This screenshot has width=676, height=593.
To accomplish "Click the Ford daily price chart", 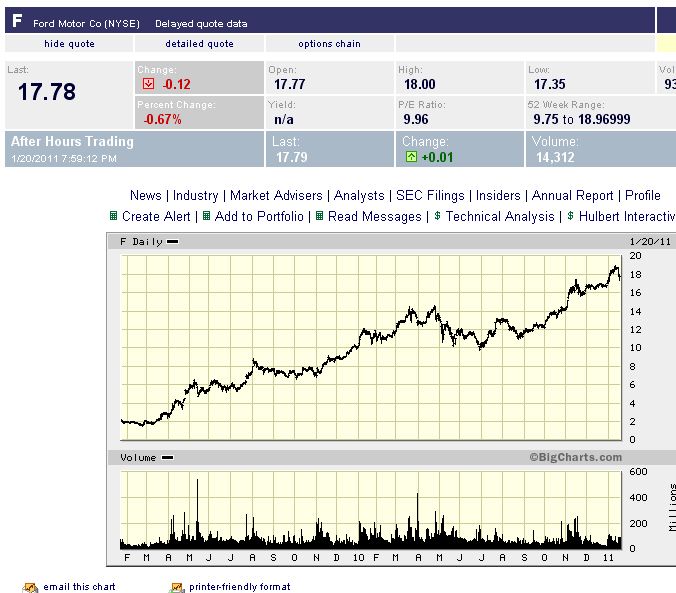I will (x=371, y=348).
